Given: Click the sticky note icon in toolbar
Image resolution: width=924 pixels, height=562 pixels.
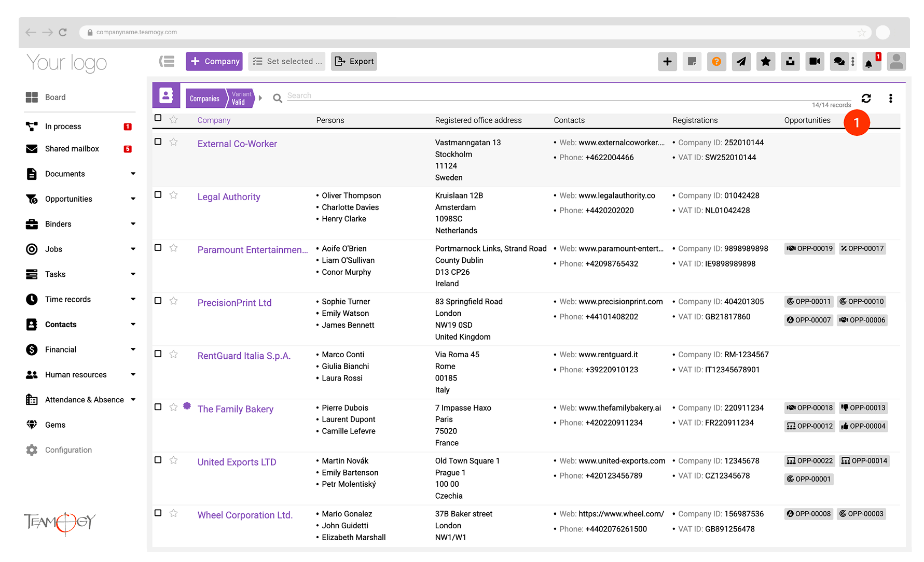Looking at the screenshot, I should pyautogui.click(x=692, y=62).
